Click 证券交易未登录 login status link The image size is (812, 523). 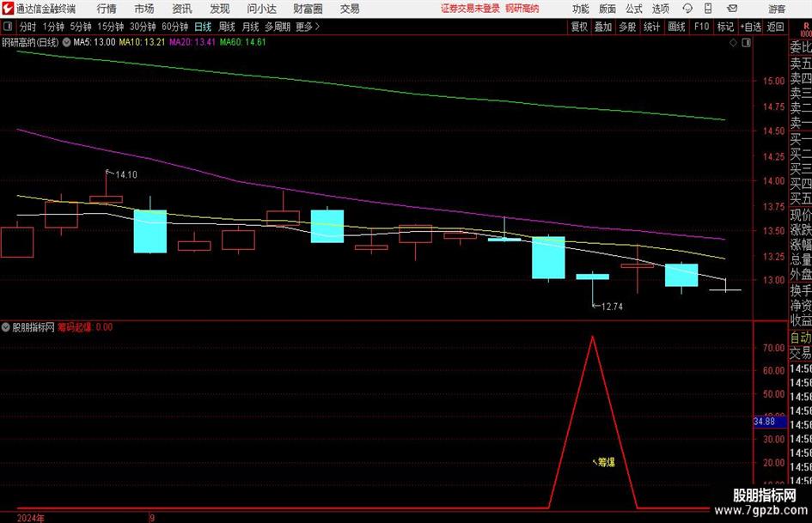(x=471, y=9)
